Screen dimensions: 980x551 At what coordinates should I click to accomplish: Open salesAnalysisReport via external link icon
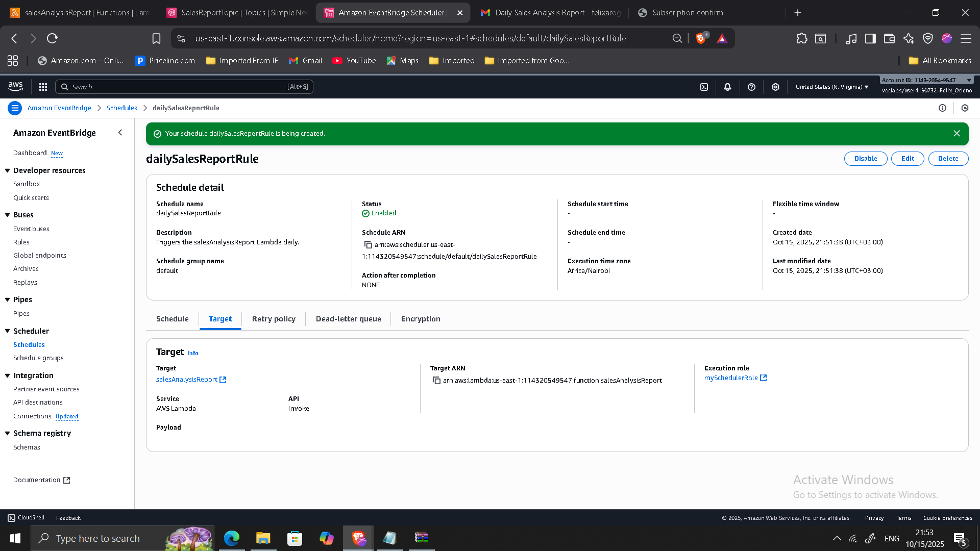coord(223,380)
